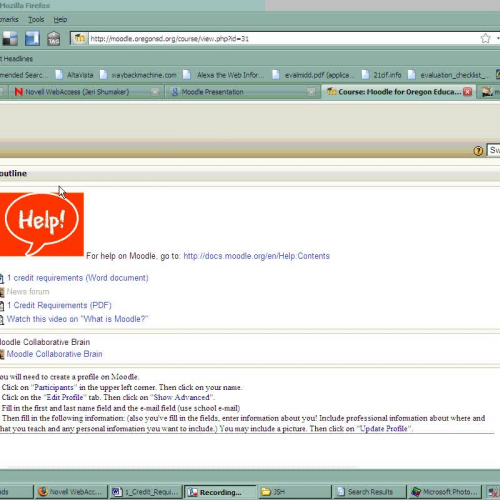Click the Moodle favicon in the address bar
500x500 pixels.
pyautogui.click(x=79, y=38)
